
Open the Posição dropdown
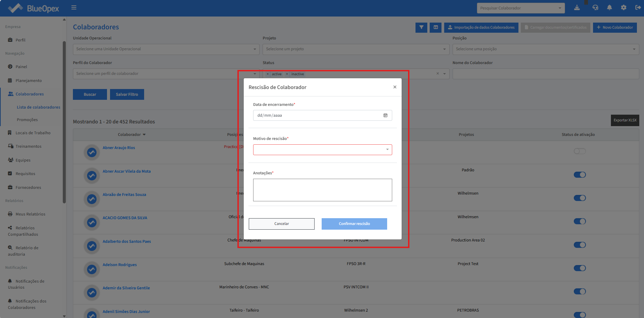[546, 49]
